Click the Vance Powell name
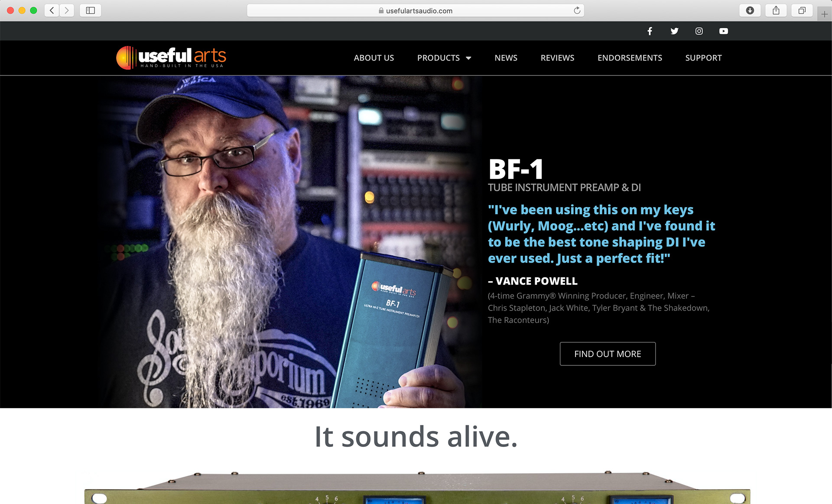 click(536, 281)
